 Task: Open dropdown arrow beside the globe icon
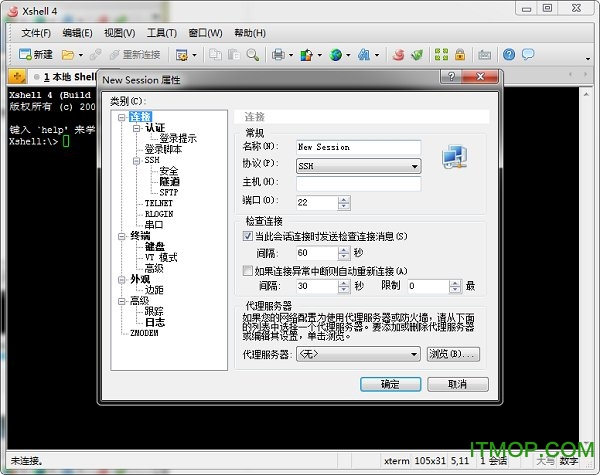(x=348, y=55)
